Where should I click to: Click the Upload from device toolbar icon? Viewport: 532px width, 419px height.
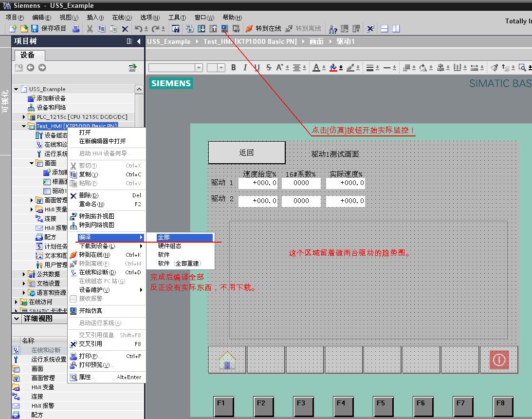tap(213, 29)
